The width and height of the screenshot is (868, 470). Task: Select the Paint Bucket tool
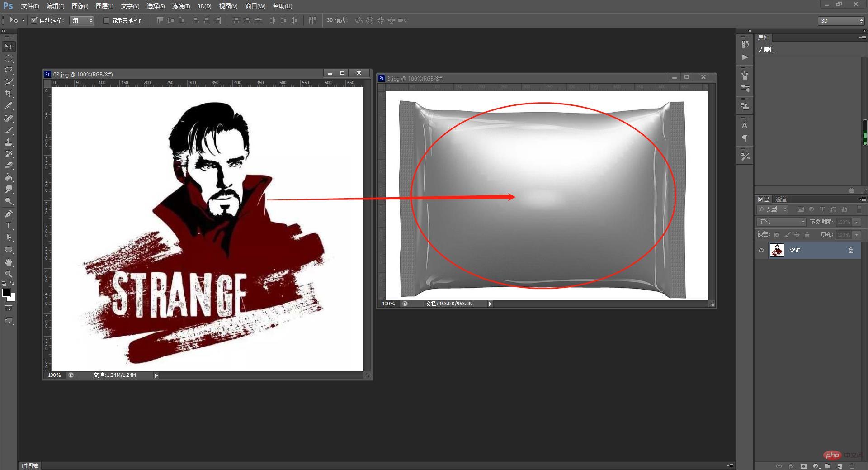[x=9, y=177]
